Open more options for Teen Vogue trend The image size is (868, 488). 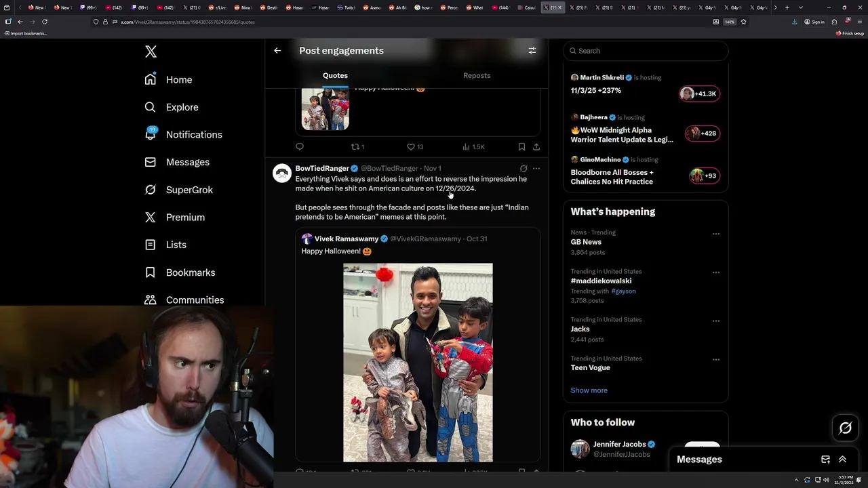(715, 359)
